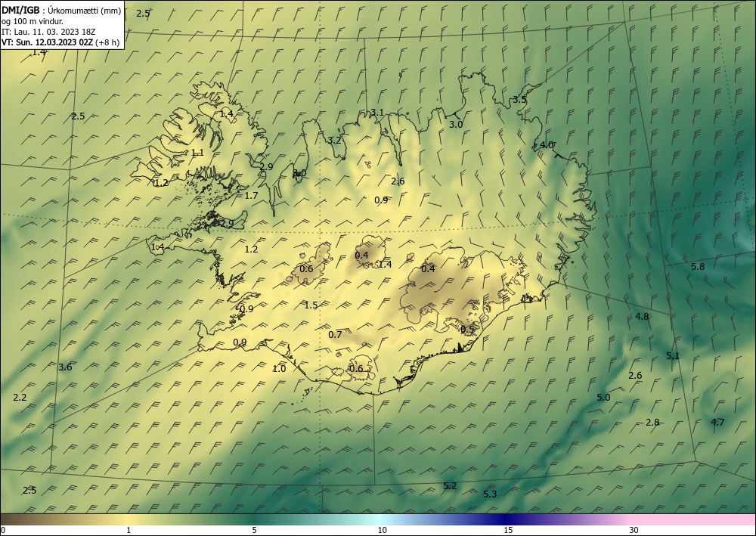Screen dimensions: 756x536
Task: Click the 1.1 value in the Westfjords
Action: [197, 153]
